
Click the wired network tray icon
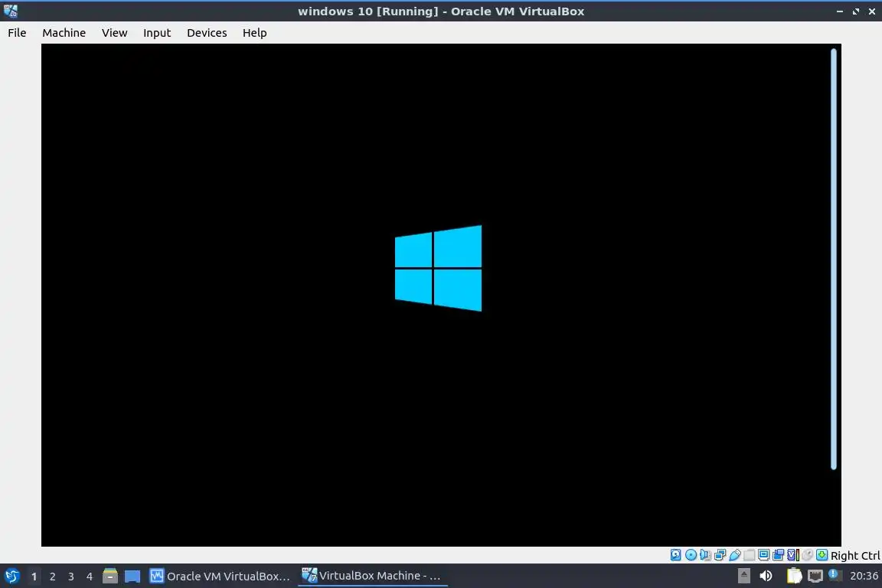pyautogui.click(x=815, y=576)
